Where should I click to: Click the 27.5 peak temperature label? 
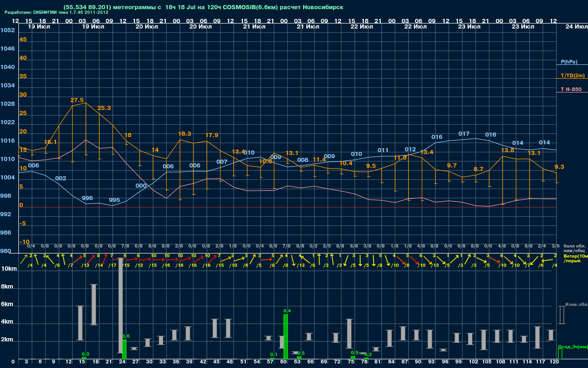(x=77, y=100)
